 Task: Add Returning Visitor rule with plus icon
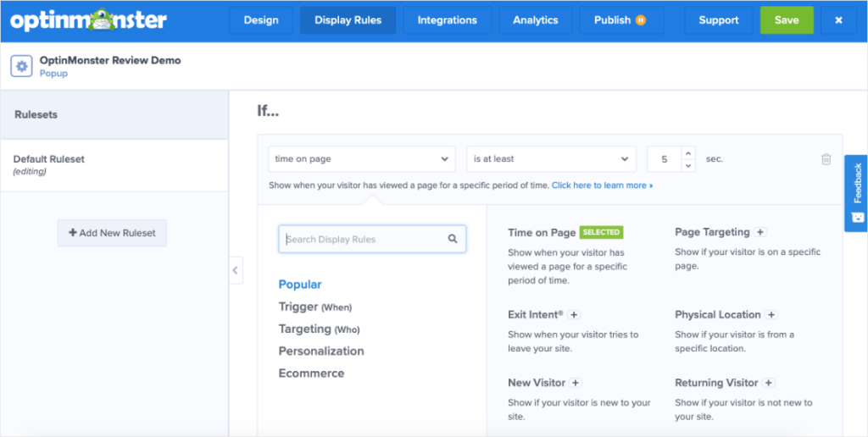click(x=768, y=383)
